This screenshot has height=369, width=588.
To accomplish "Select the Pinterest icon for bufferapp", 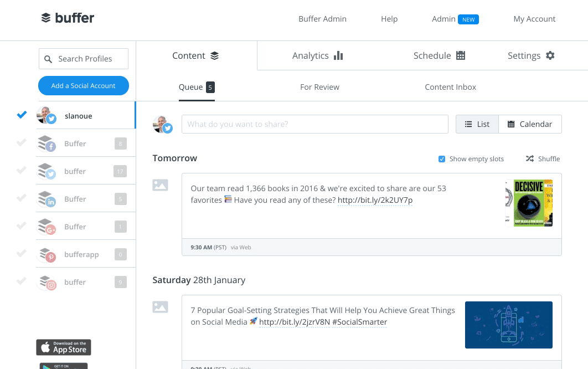I will tap(51, 258).
